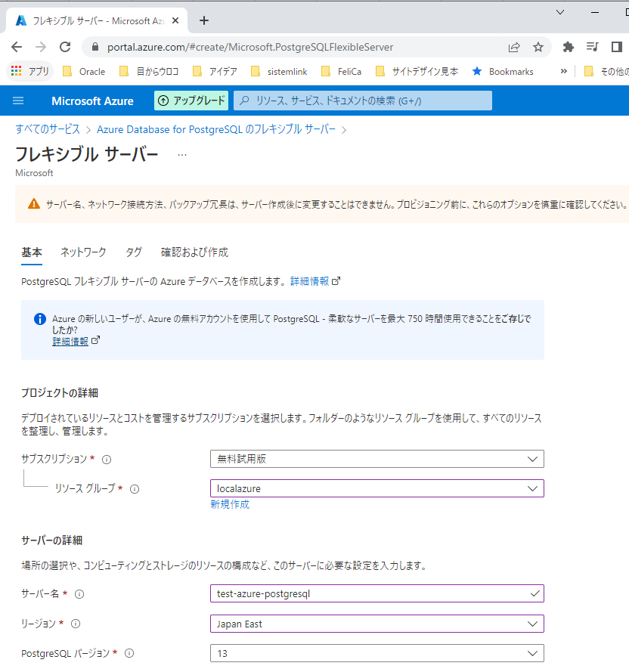Screen dimensions: 629x672
Task: Click the アップグレード button
Action: (x=191, y=100)
